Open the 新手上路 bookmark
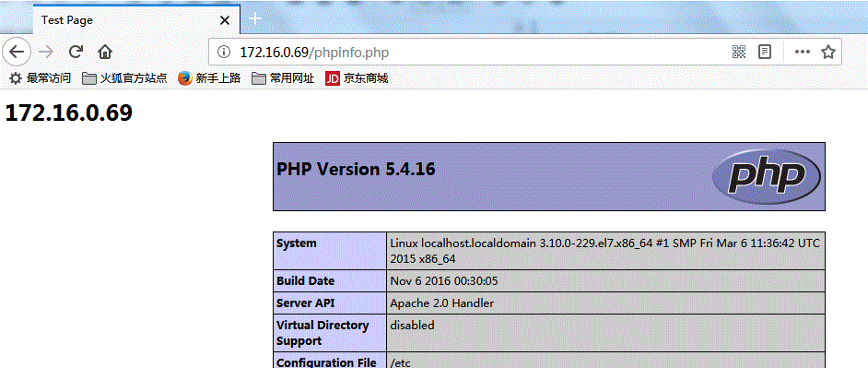868x368 pixels. point(209,78)
